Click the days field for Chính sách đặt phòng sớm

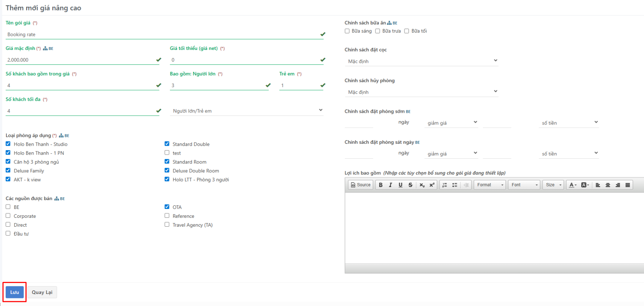(359, 122)
